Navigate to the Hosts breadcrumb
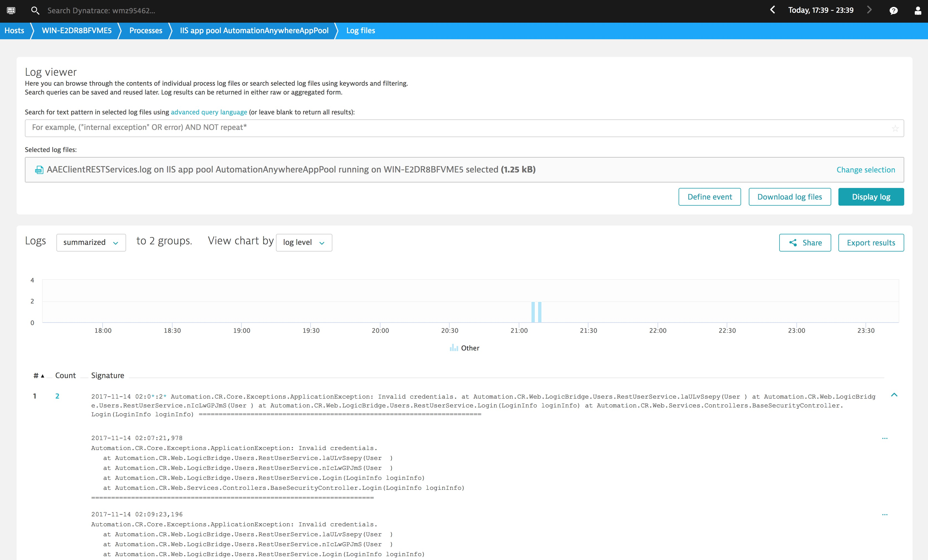The image size is (928, 560). coord(14,30)
